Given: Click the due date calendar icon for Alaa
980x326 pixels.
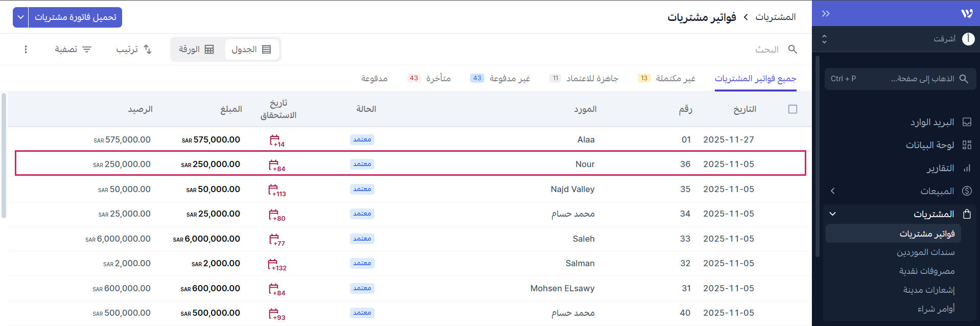Looking at the screenshot, I should [275, 139].
